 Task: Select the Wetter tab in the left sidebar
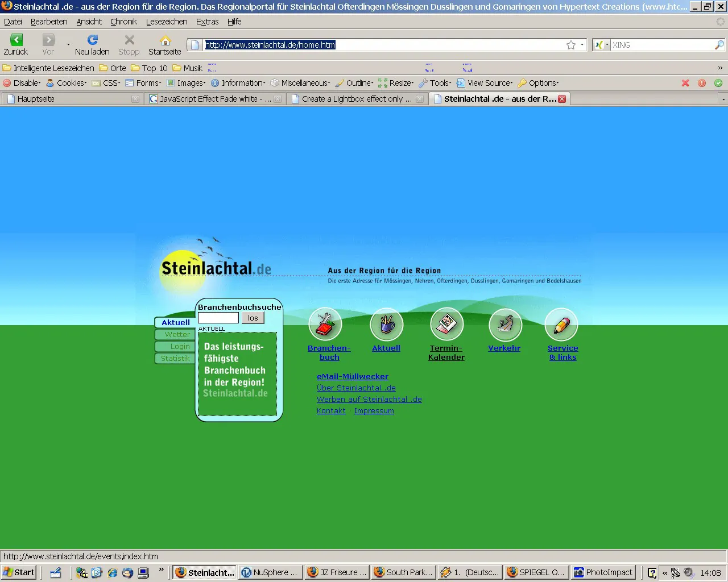tap(175, 335)
